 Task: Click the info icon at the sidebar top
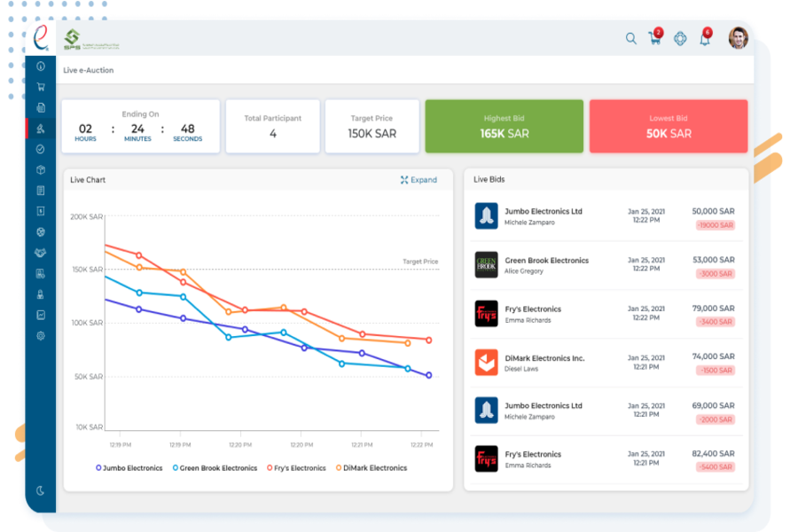[x=39, y=66]
